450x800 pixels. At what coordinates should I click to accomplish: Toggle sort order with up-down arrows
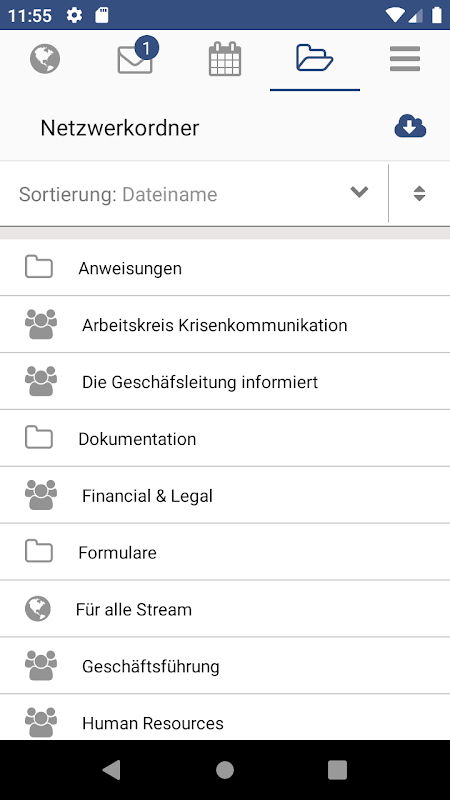point(419,193)
